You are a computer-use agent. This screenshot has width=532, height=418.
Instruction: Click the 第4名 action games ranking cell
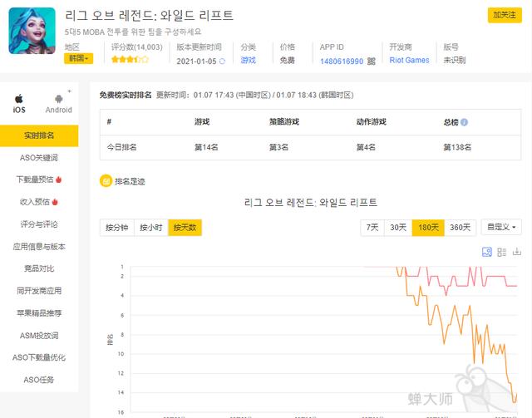pos(366,147)
